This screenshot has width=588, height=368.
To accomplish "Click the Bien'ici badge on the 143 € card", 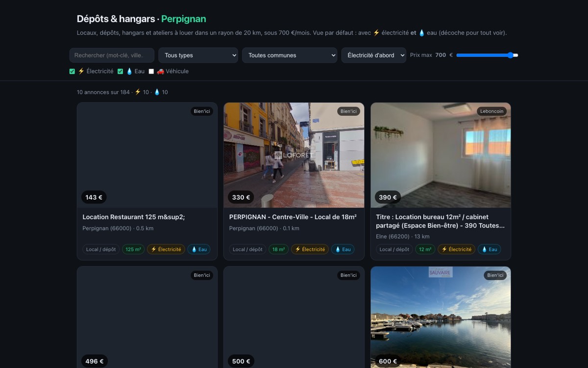I will tap(202, 111).
